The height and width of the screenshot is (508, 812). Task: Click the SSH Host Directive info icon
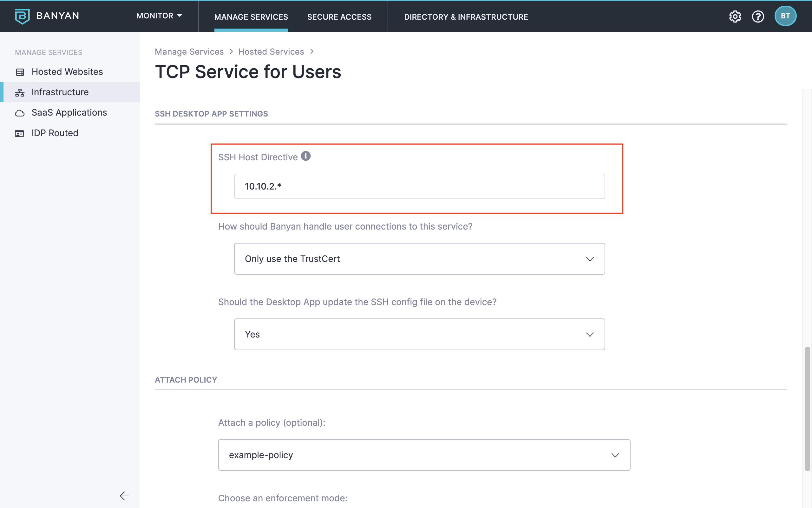(305, 156)
